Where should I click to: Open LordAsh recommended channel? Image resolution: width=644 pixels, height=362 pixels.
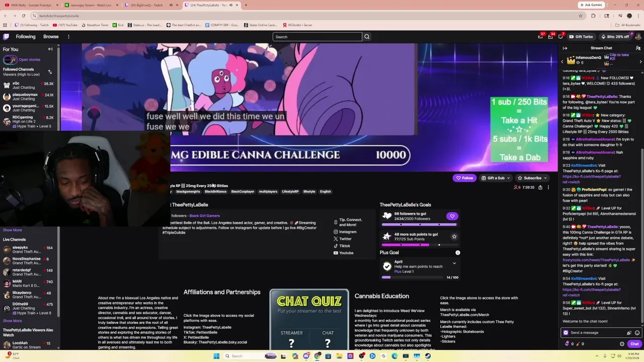[29, 345]
